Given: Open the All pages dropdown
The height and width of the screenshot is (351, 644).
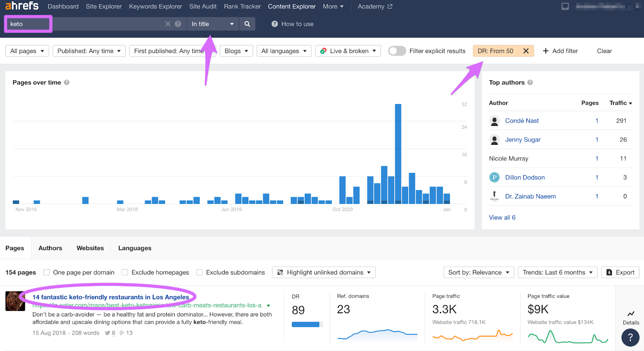Looking at the screenshot, I should [27, 51].
